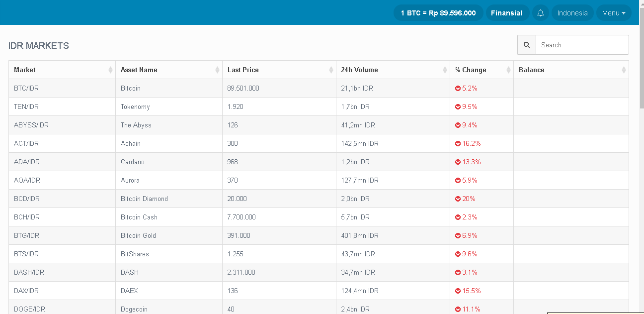Image resolution: width=644 pixels, height=314 pixels.
Task: Click the 7.700.000 last price value
Action: click(x=241, y=217)
